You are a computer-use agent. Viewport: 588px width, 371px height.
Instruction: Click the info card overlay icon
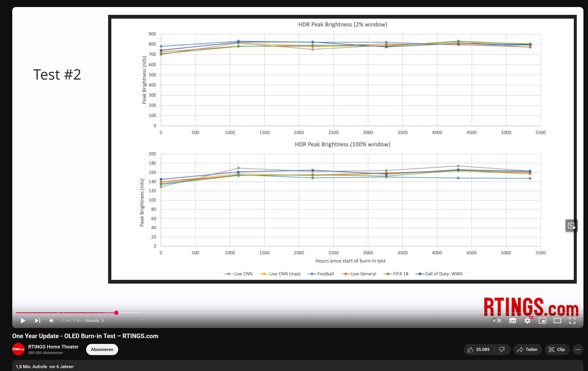click(571, 226)
